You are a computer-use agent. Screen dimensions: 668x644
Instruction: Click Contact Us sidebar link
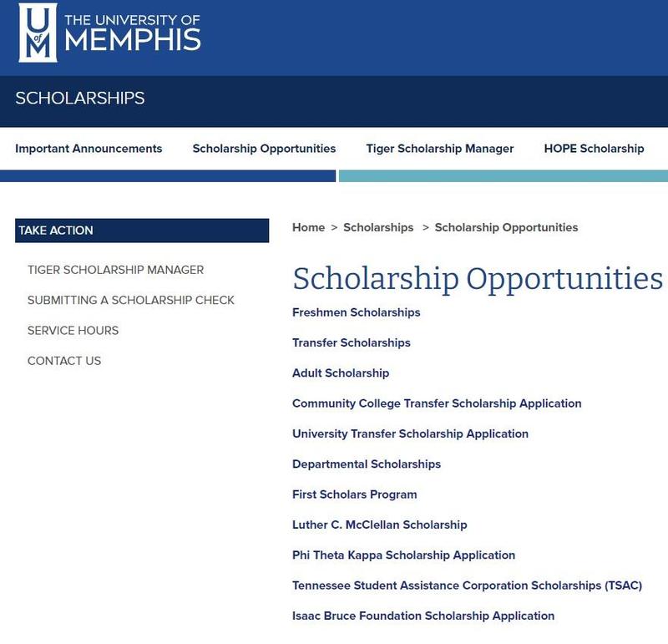coord(64,361)
